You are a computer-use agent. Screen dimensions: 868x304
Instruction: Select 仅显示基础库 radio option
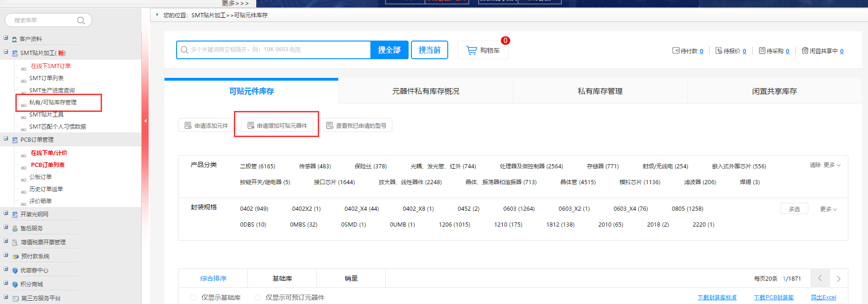pyautogui.click(x=193, y=297)
